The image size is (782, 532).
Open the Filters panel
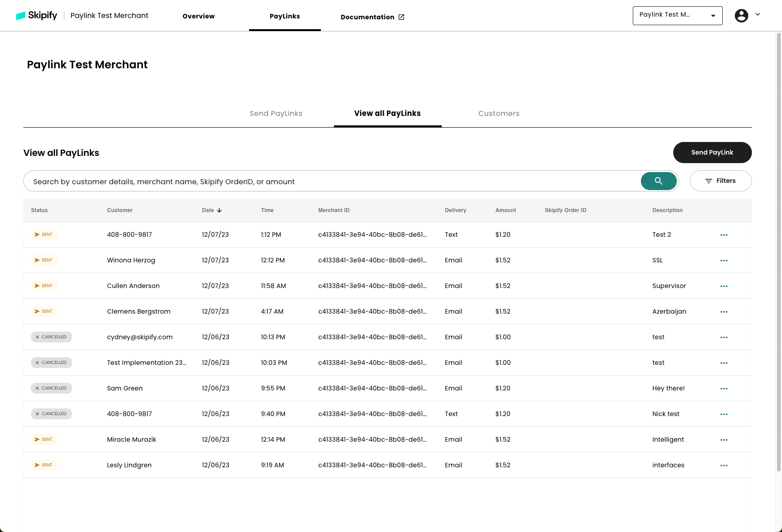coord(720,181)
